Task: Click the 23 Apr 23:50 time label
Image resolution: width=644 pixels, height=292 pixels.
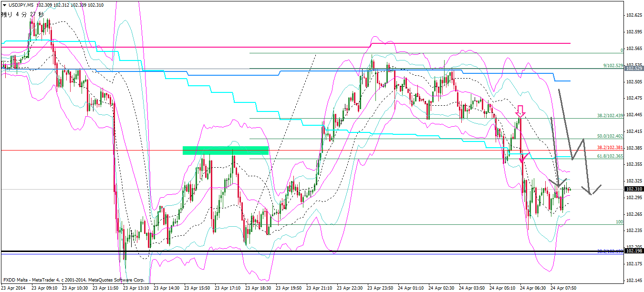Action: click(x=380, y=288)
